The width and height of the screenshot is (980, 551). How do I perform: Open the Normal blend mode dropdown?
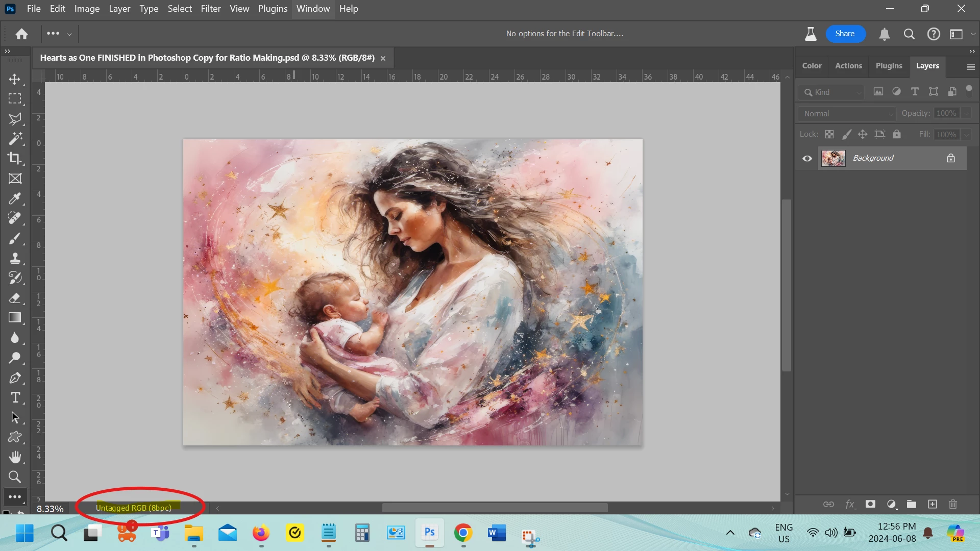point(847,113)
